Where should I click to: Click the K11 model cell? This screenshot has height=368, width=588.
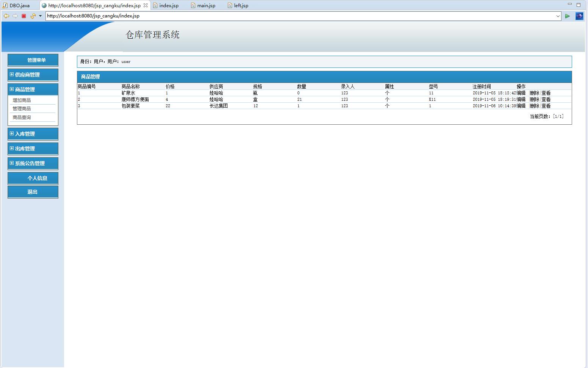tap(433, 99)
